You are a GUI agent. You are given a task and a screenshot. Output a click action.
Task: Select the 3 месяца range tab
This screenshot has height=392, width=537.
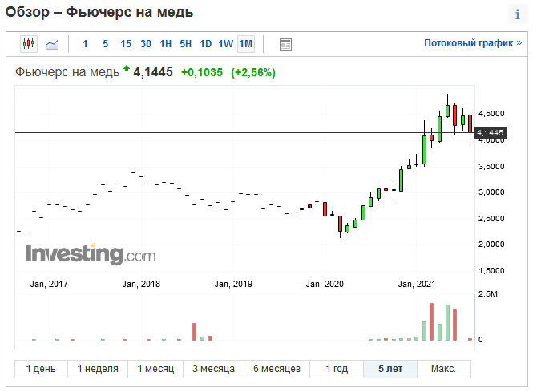pyautogui.click(x=213, y=369)
